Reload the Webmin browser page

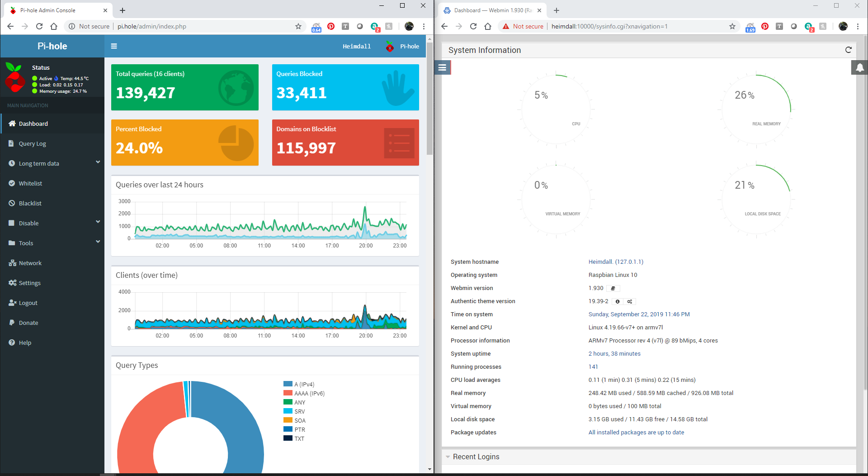click(473, 26)
